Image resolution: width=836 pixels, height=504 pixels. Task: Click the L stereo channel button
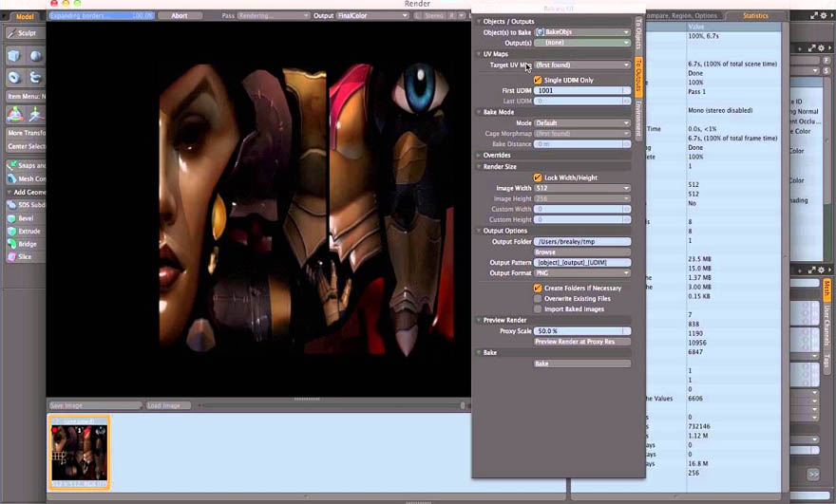click(x=417, y=15)
